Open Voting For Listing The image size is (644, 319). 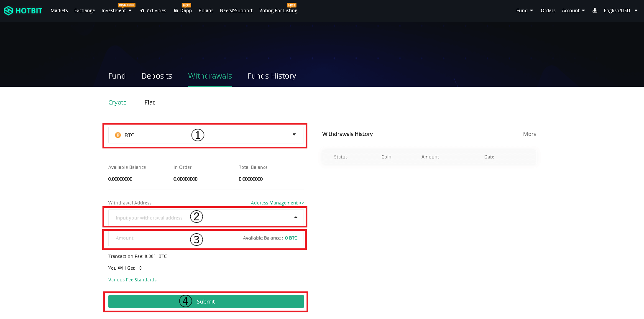(278, 10)
